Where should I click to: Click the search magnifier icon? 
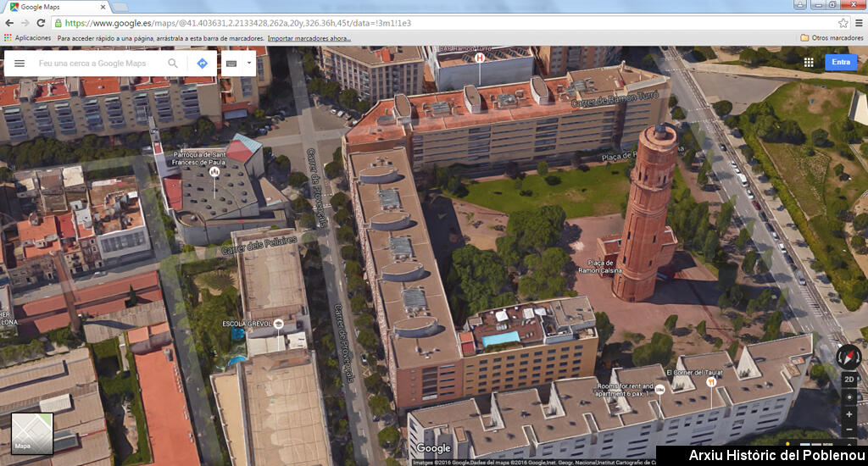[x=173, y=64]
